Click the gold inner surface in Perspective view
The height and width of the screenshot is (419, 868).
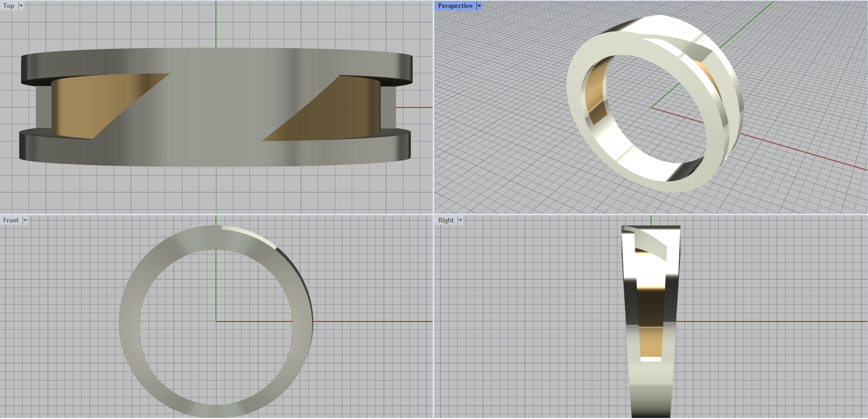tap(596, 98)
